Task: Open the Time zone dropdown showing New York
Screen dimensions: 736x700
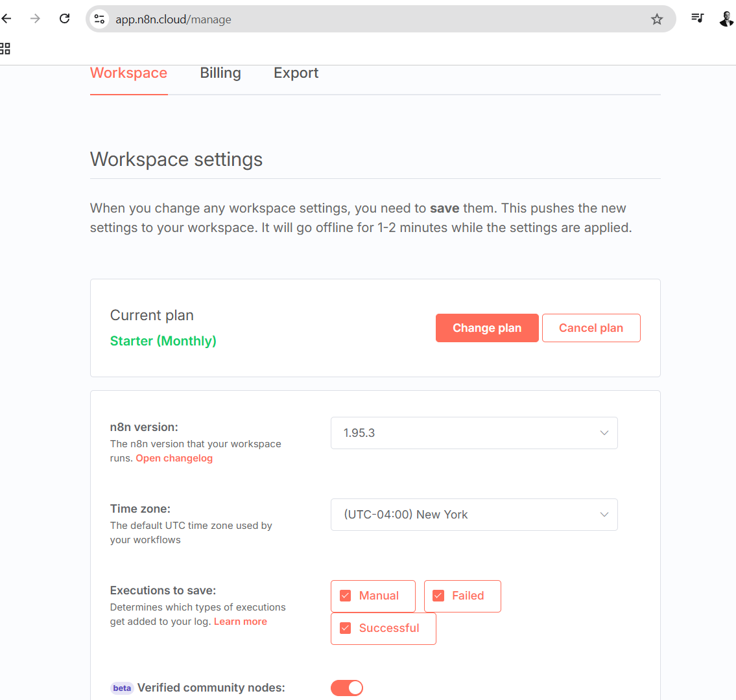Action: click(474, 515)
